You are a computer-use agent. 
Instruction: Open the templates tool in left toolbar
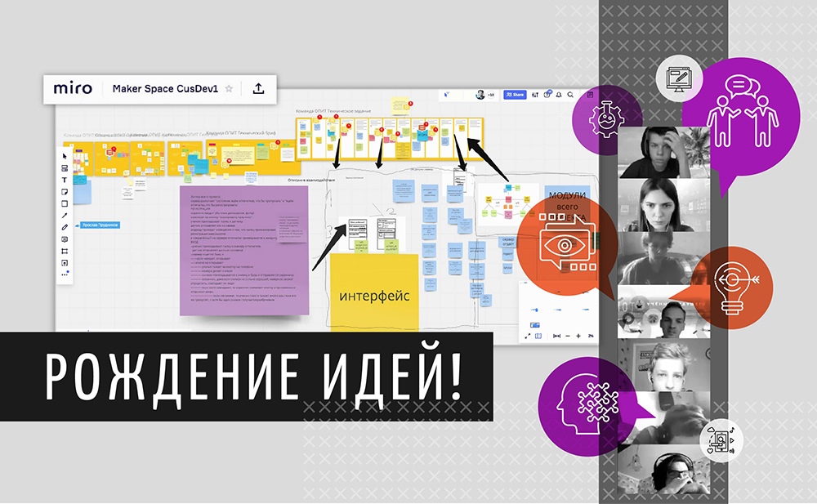(65, 167)
